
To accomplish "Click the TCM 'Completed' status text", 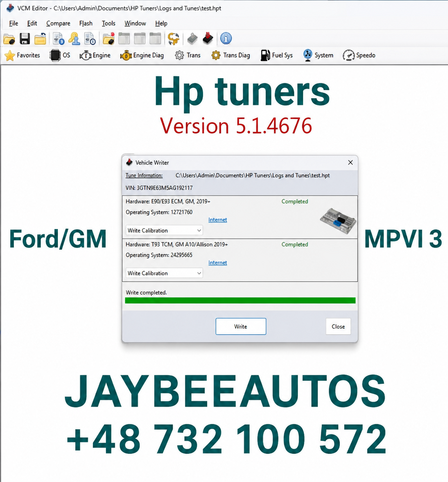I will point(295,245).
